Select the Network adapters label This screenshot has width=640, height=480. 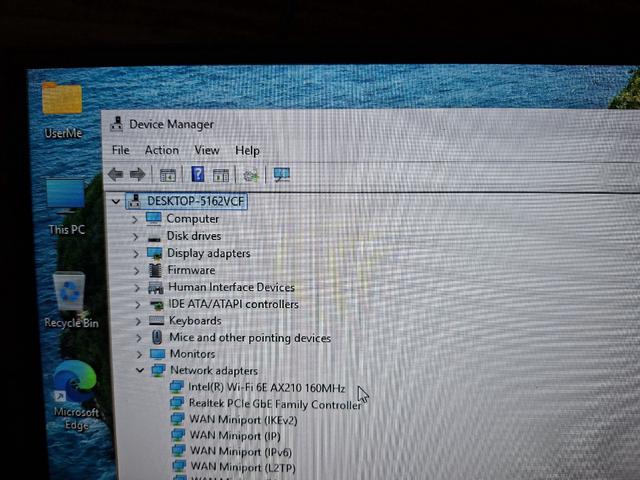click(214, 371)
